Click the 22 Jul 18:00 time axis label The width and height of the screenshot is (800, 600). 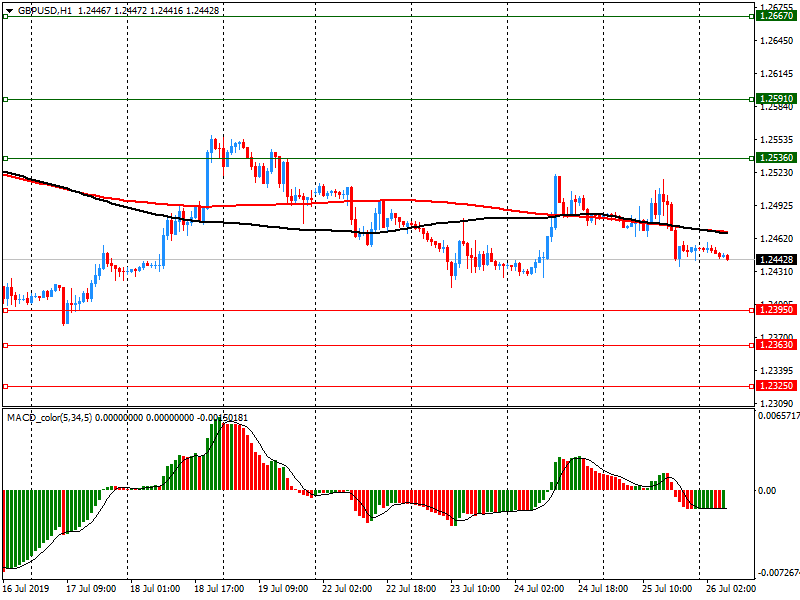tap(411, 589)
